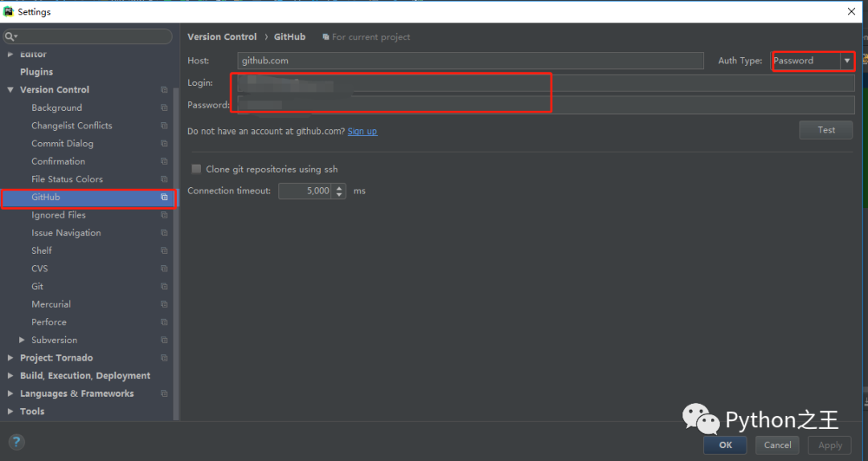Click project-level icon beside Git

pos(164,287)
